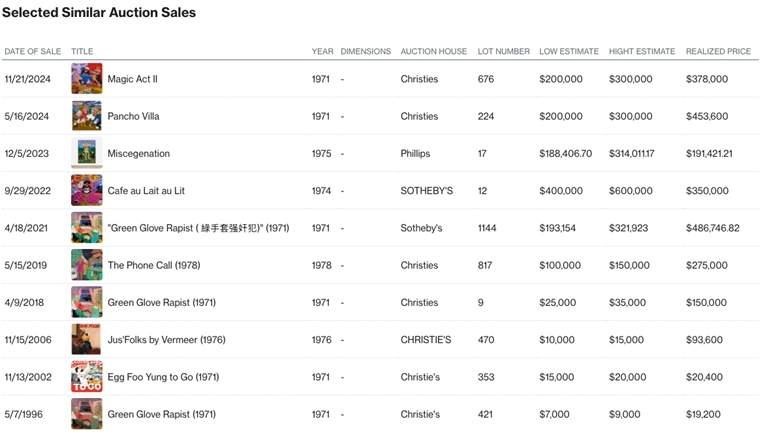Sort by the Realized Price column header

click(718, 52)
